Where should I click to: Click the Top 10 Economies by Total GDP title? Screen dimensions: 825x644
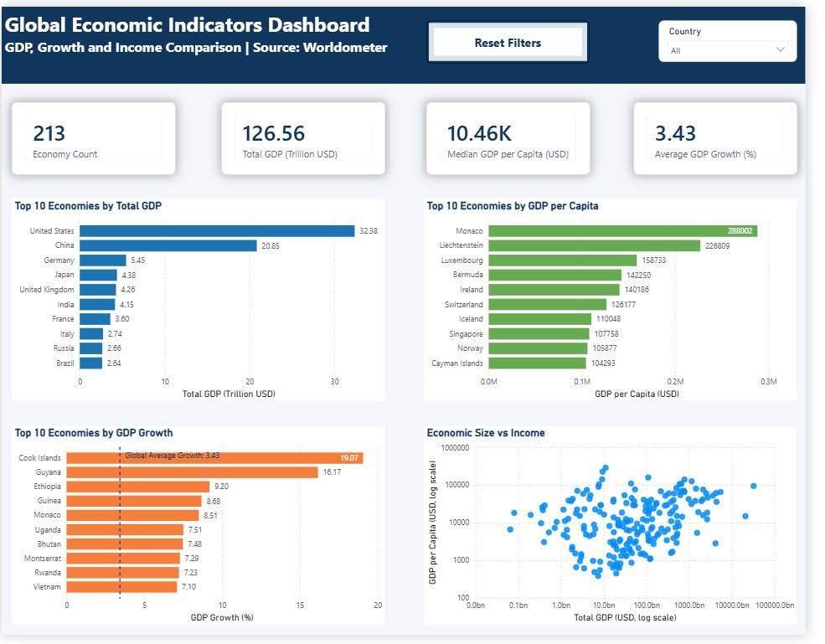88,206
